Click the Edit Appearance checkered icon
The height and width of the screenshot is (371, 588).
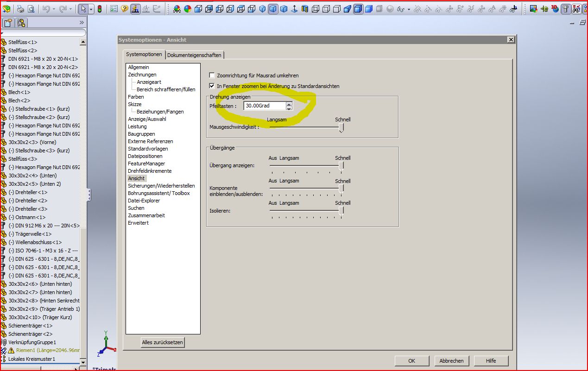177,9
